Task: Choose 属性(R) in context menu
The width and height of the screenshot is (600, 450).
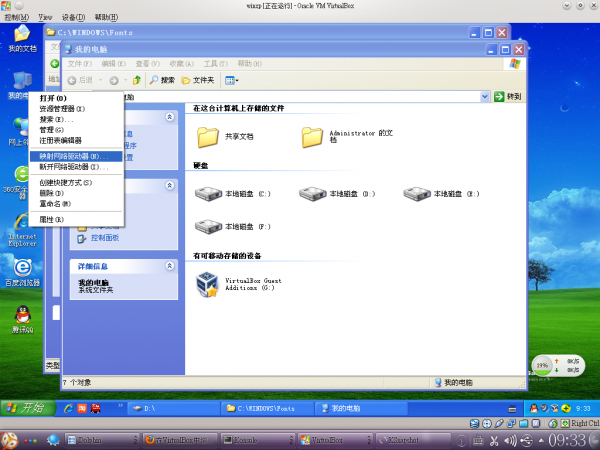Action: coord(76,220)
